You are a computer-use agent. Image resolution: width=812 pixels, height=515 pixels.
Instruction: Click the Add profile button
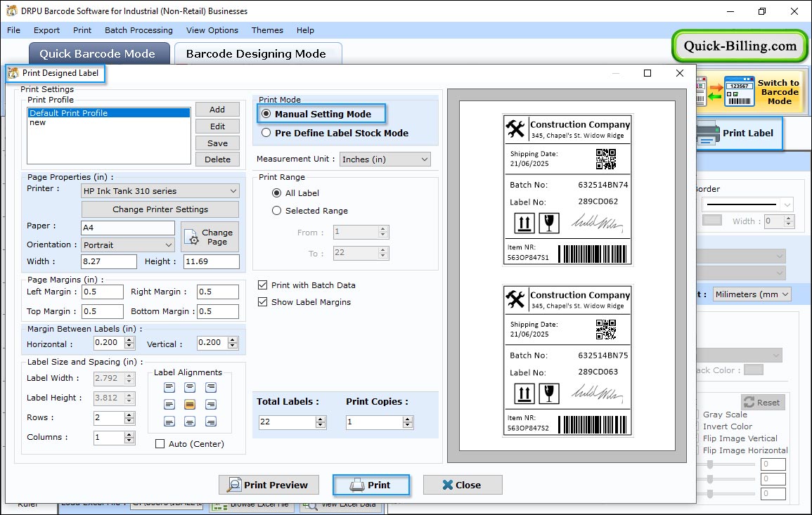click(x=217, y=109)
